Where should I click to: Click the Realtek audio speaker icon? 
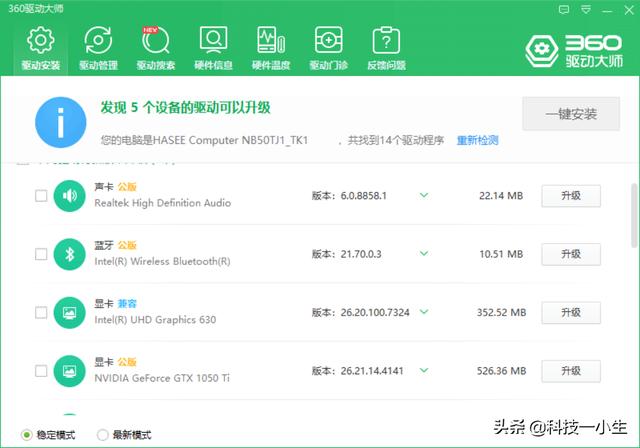69,196
